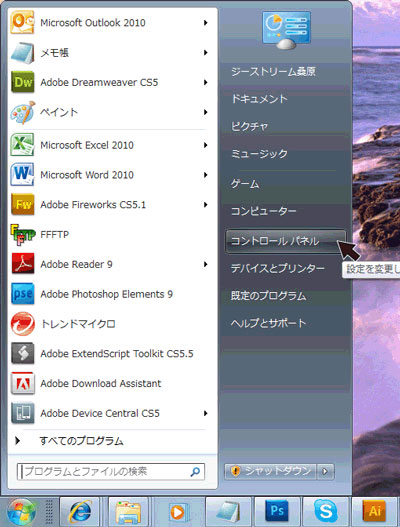The image size is (400, 527).
Task: Open ピクチャ from the Start menu
Action: tap(249, 126)
